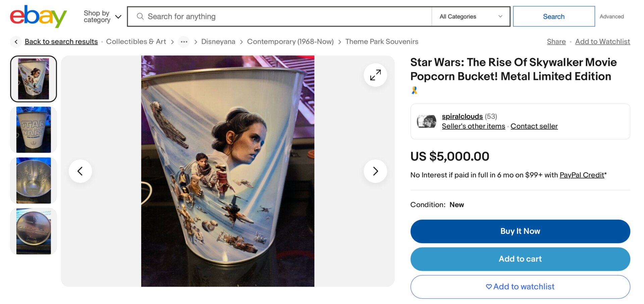Go to Theme Park Souvenirs breadcrumb

click(x=382, y=42)
